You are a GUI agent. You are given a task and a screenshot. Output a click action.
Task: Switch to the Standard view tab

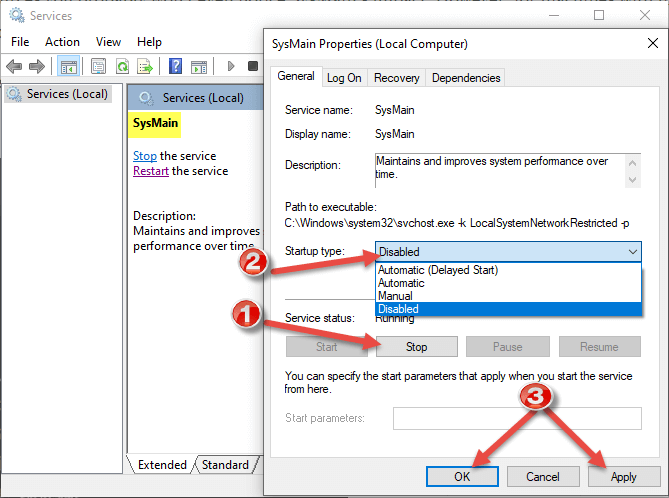click(225, 465)
